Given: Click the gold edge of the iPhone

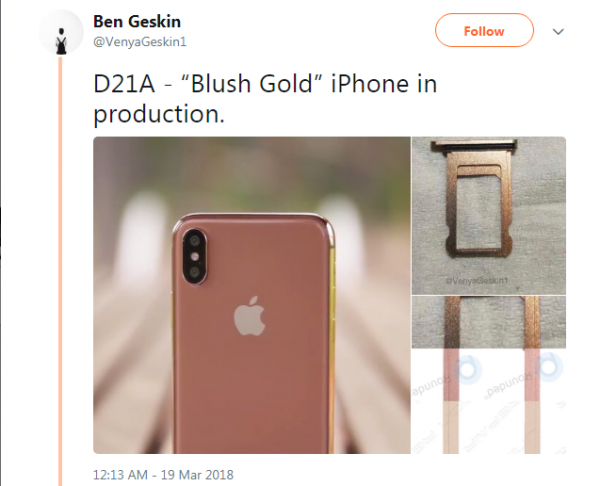Looking at the screenshot, I should (332, 337).
